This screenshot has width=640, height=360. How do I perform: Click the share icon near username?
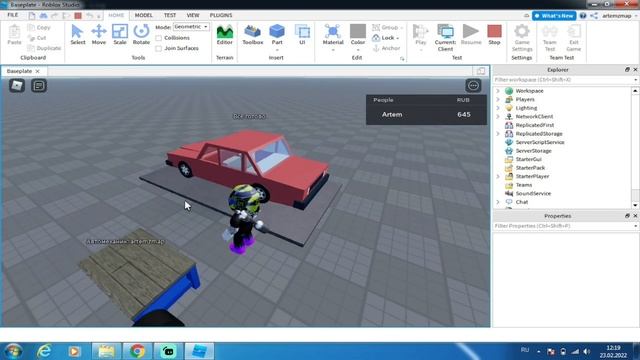[x=594, y=16]
